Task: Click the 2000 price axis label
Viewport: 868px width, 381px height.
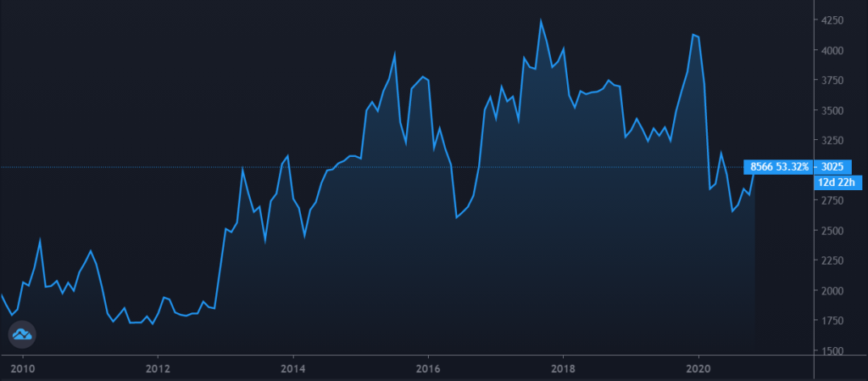Action: [x=833, y=290]
